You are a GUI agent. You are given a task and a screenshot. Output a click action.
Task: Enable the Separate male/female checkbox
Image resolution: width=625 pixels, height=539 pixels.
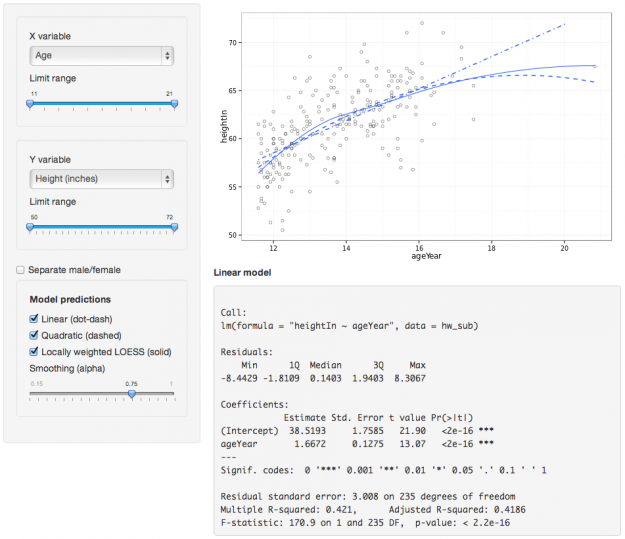click(20, 270)
